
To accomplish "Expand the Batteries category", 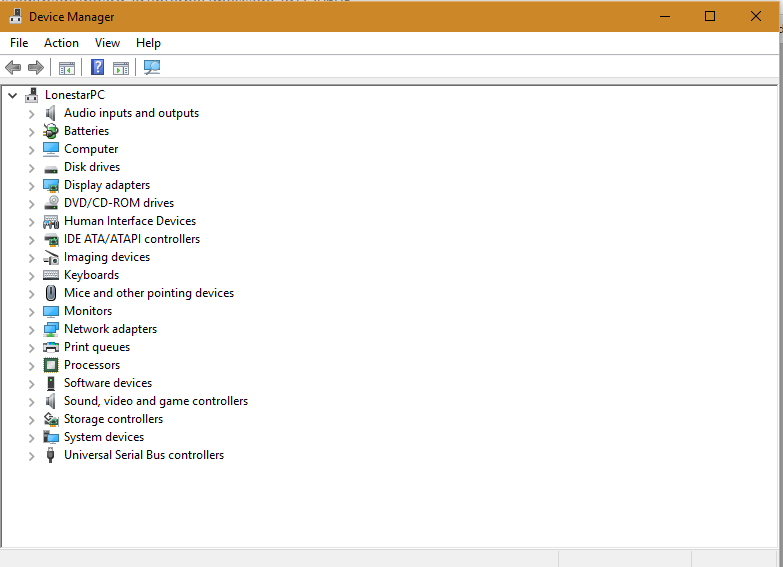I will pyautogui.click(x=31, y=132).
